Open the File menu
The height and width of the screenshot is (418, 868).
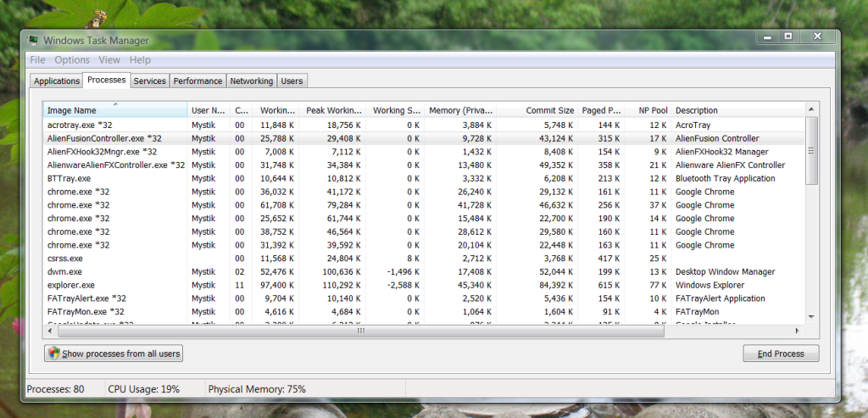[37, 60]
